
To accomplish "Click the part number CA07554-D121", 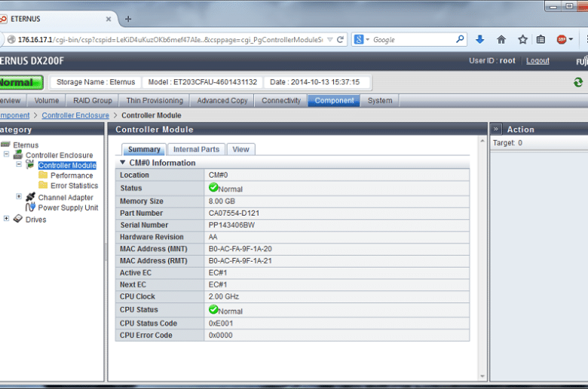I will click(234, 213).
